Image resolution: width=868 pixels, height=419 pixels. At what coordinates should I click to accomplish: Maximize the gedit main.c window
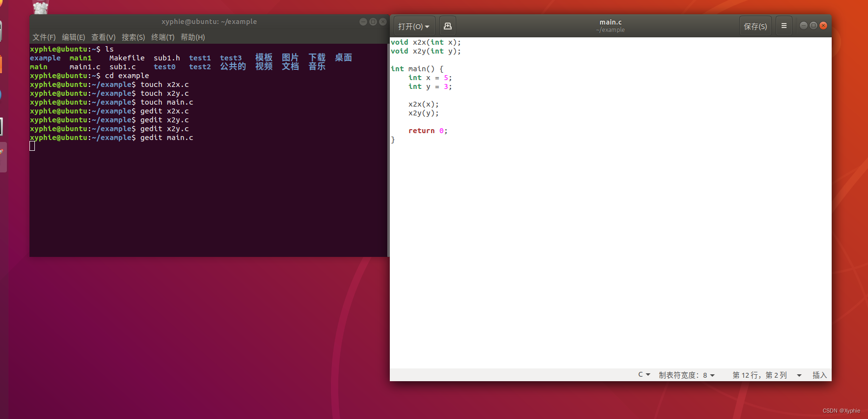[814, 26]
